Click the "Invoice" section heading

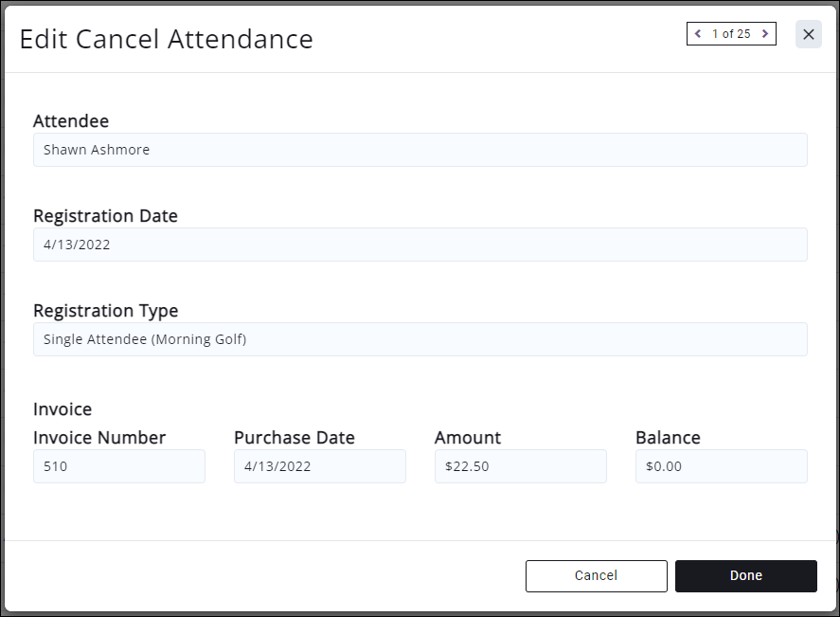63,409
